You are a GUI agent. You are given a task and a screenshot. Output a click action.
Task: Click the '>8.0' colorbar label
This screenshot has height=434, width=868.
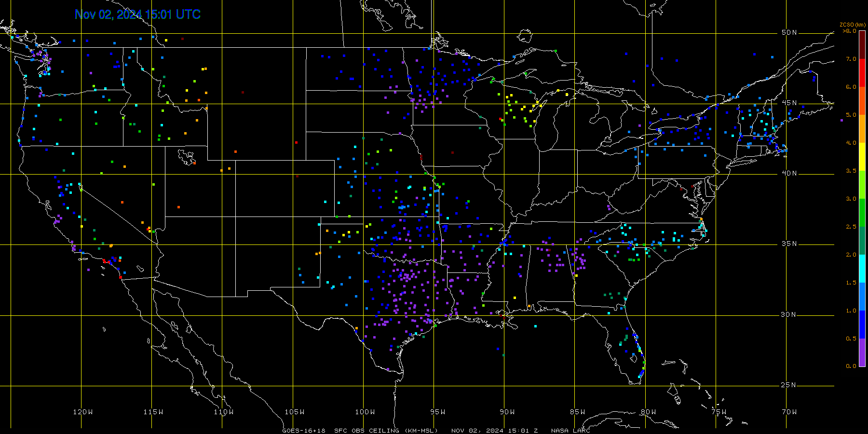click(850, 31)
